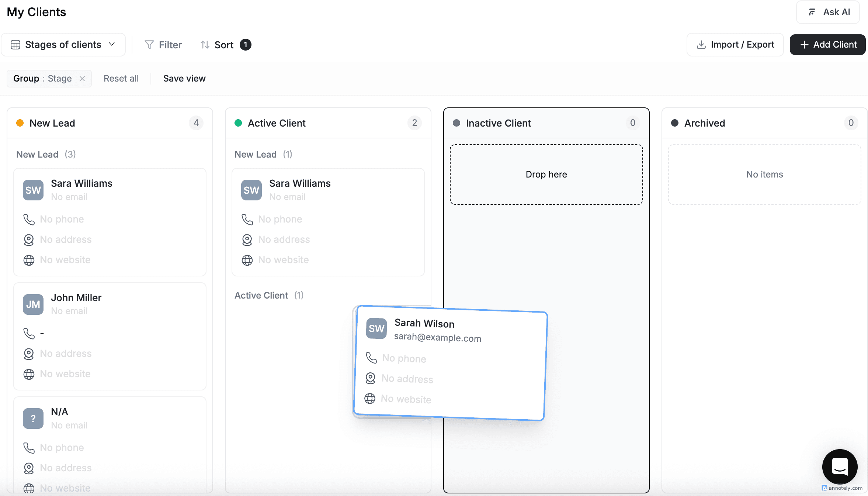Click the Save view link
Viewport: 868px width, 496px height.
pos(184,78)
